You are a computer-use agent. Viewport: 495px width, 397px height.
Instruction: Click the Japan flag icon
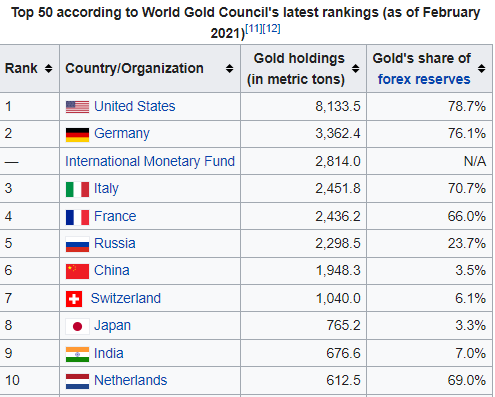[77, 326]
